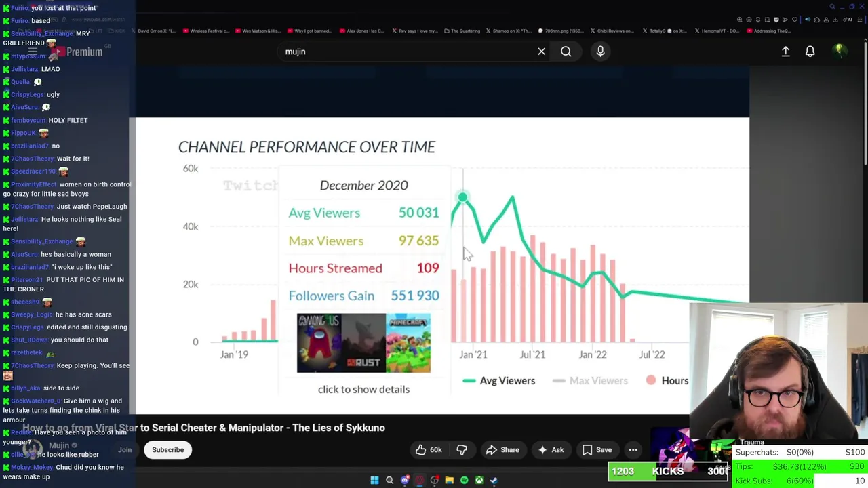Click chat username ProximityEffect

(33, 184)
